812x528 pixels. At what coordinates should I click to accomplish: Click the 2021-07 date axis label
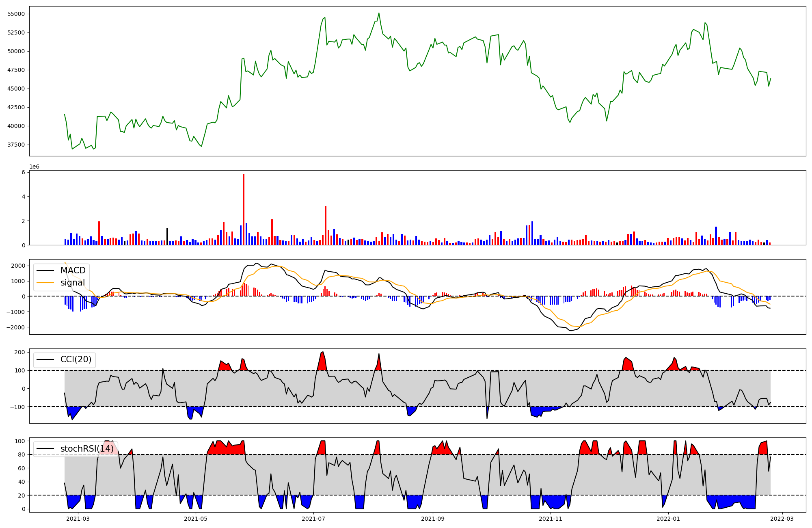tap(314, 519)
